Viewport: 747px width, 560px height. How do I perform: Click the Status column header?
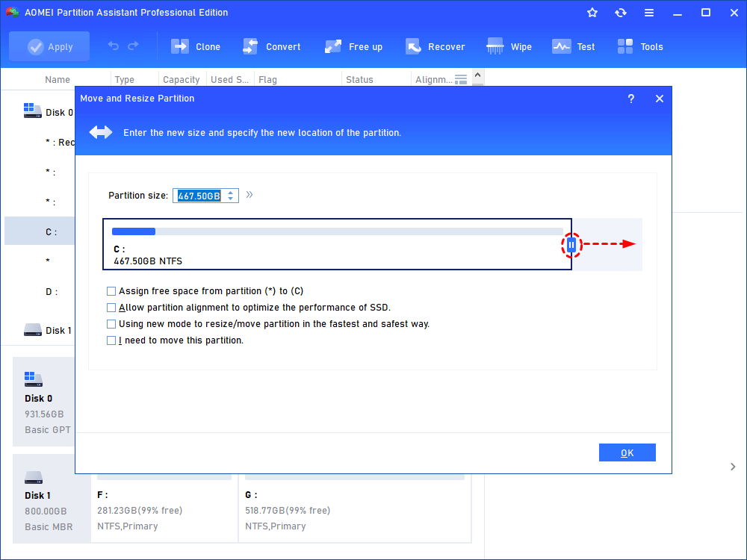point(359,80)
